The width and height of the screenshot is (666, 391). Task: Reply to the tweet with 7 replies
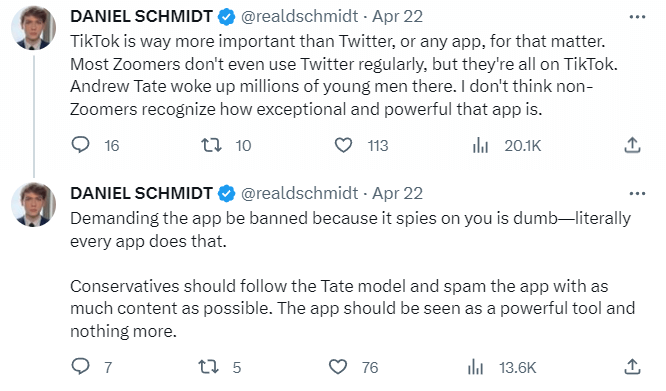pos(80,366)
